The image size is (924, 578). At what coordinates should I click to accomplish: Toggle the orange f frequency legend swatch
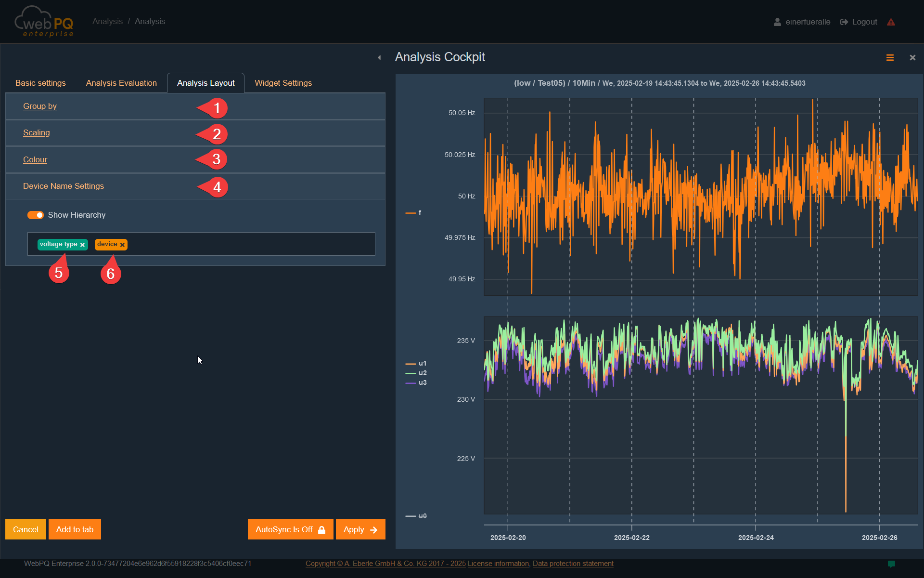click(x=411, y=213)
